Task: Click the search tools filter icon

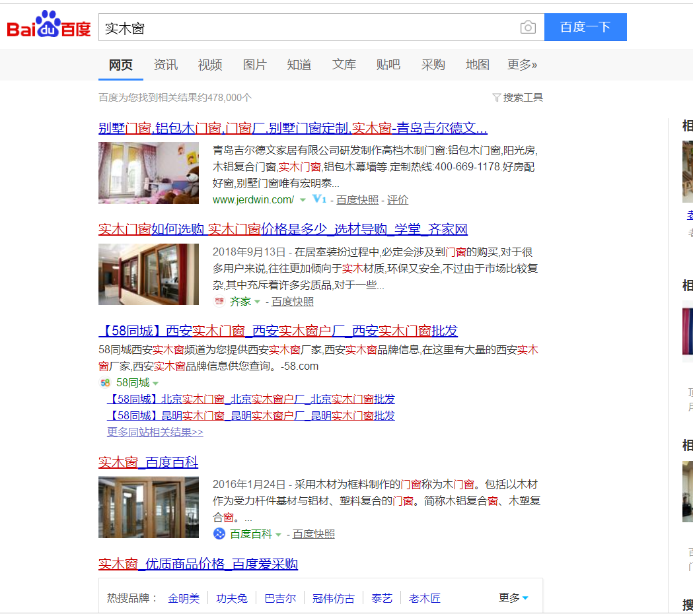Action: [x=496, y=98]
